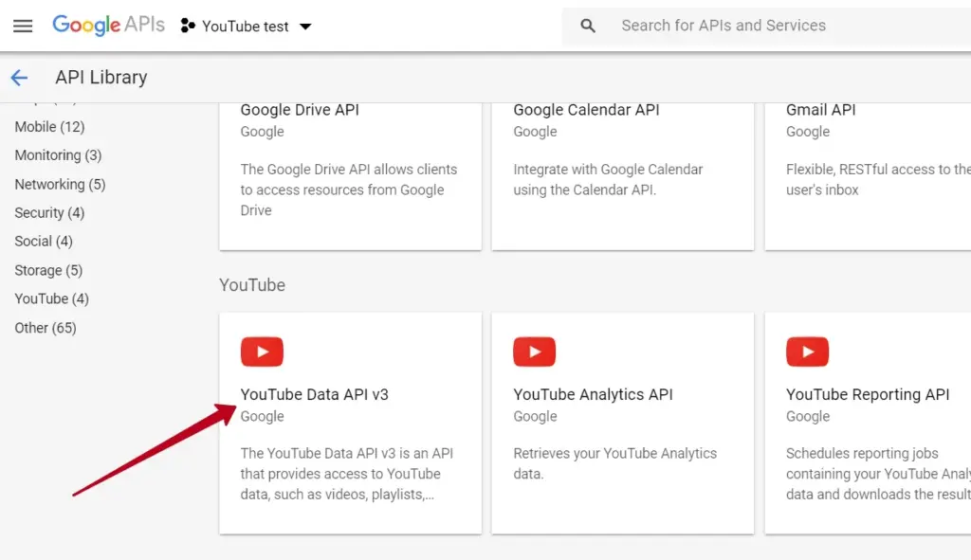Open the YouTube Data API v3 title
This screenshot has width=971, height=560.
coord(315,395)
